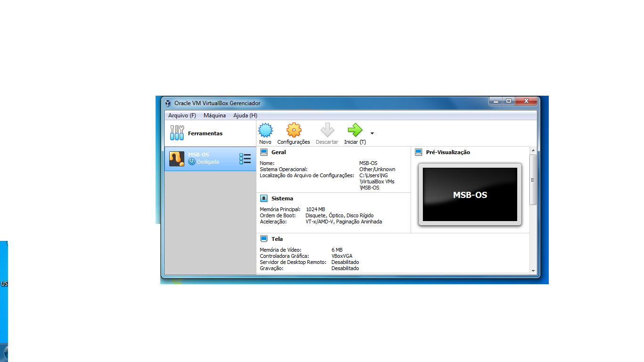This screenshot has width=644, height=362.
Task: Maximize the VirtualBox Gerenciador window
Action: tap(509, 101)
